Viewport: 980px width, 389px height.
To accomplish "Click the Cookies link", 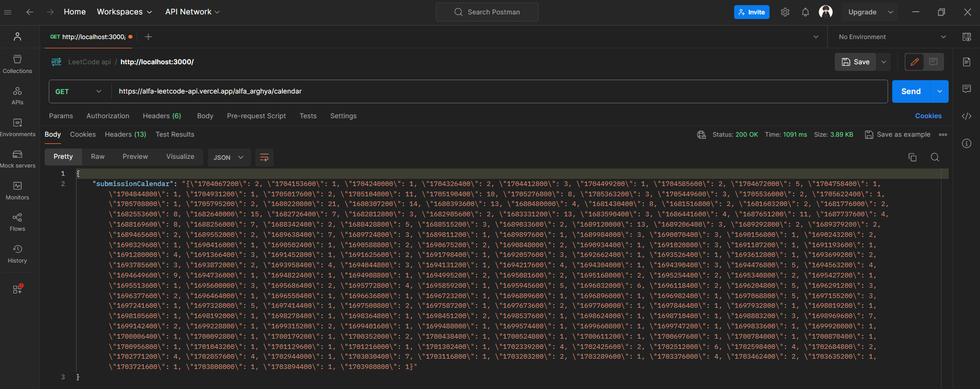I will coord(928,116).
